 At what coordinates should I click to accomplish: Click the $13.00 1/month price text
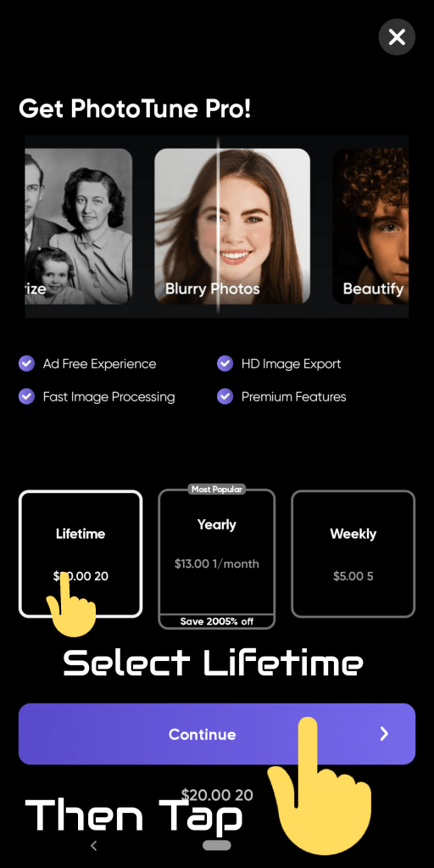point(217,563)
